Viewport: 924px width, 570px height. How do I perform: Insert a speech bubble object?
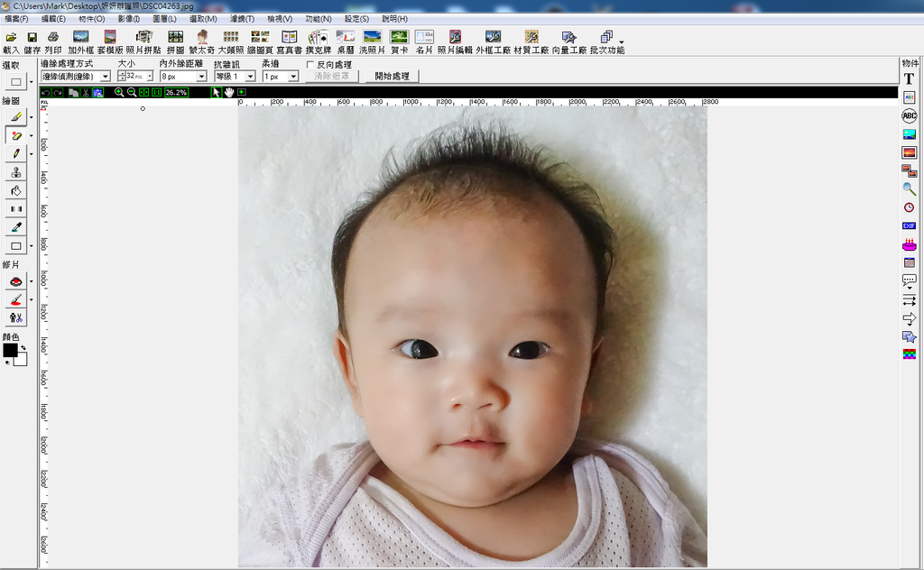(x=910, y=280)
